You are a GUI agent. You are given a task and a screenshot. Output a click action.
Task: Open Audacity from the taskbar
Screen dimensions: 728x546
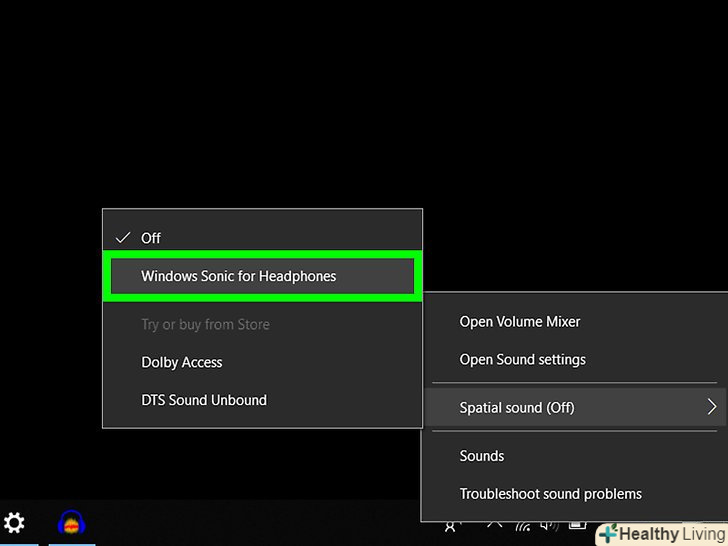(x=72, y=523)
